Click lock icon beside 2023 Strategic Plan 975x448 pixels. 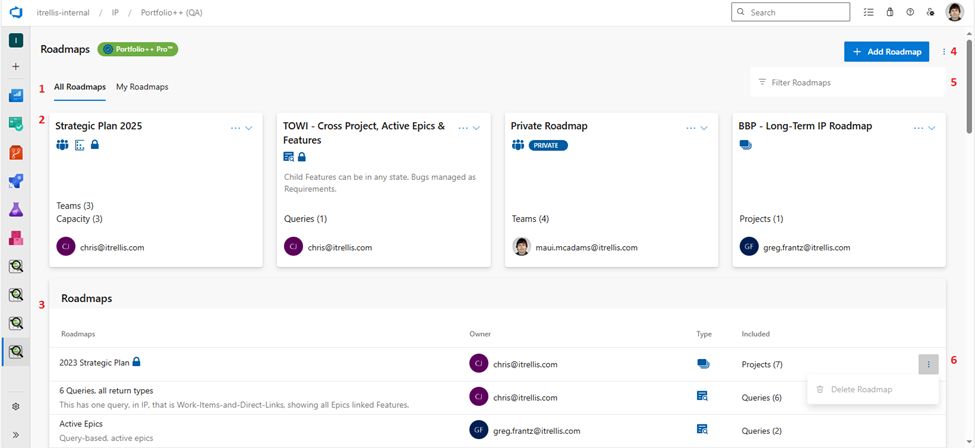(137, 361)
